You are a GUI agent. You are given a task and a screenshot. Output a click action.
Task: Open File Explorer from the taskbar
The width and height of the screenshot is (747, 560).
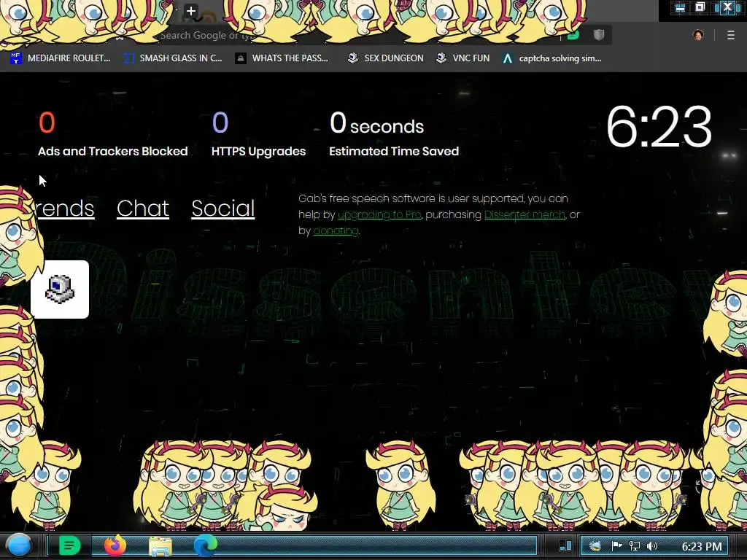pyautogui.click(x=160, y=547)
